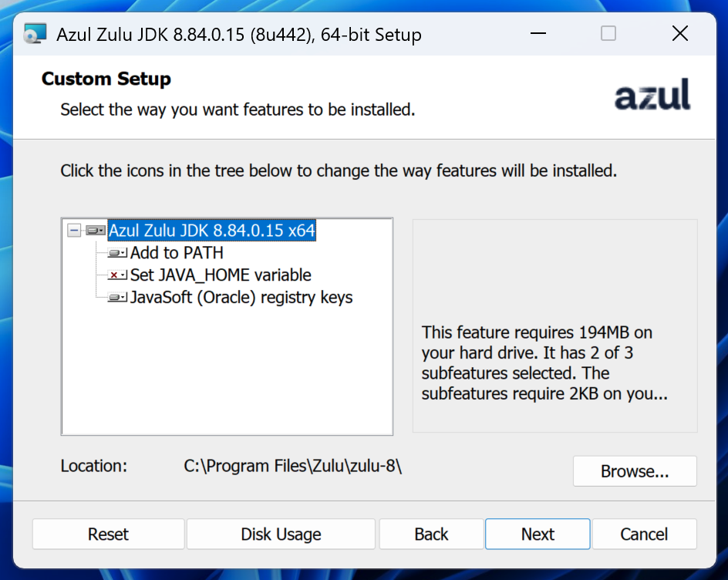The image size is (728, 580).
Task: Open installation options for JavaSoft registry keys feature
Action: pos(116,297)
